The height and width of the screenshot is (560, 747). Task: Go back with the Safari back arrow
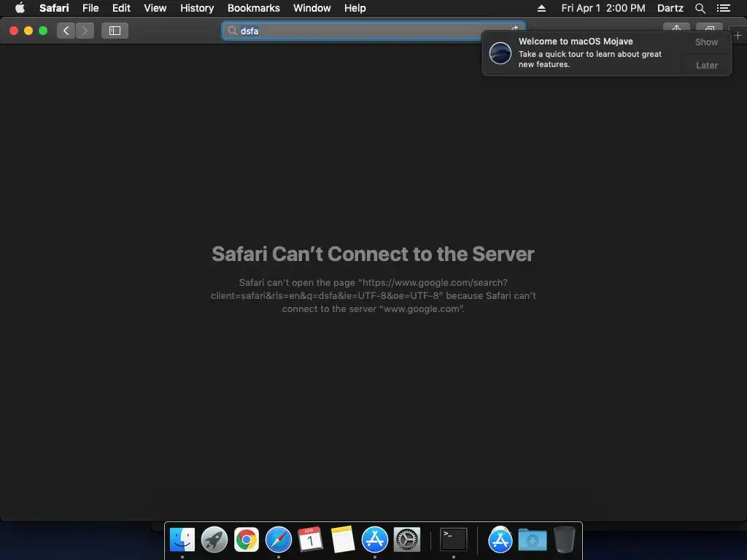(66, 31)
